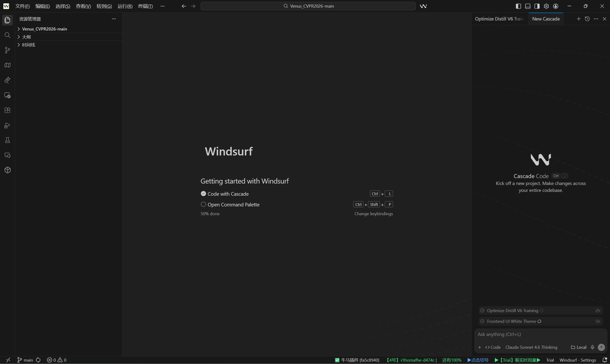Switch git branch main in status bar
Screen dimensions: 610x364
pyautogui.click(x=25, y=360)
